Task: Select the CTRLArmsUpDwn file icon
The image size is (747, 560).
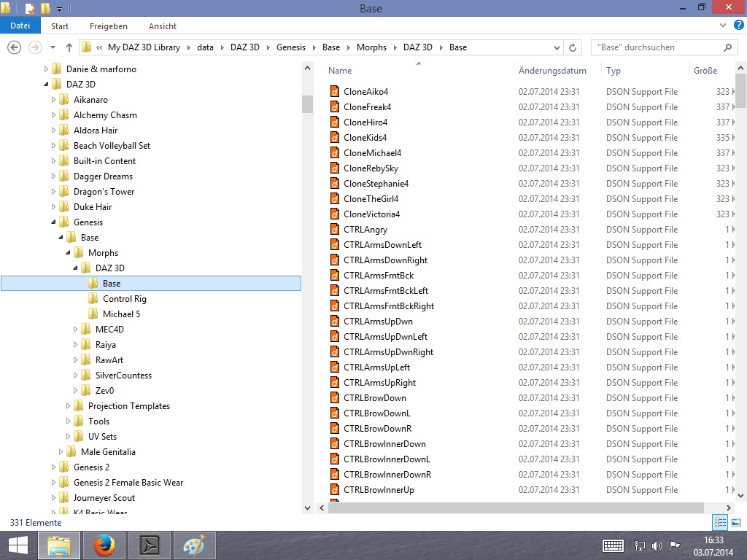Action: pyautogui.click(x=335, y=322)
